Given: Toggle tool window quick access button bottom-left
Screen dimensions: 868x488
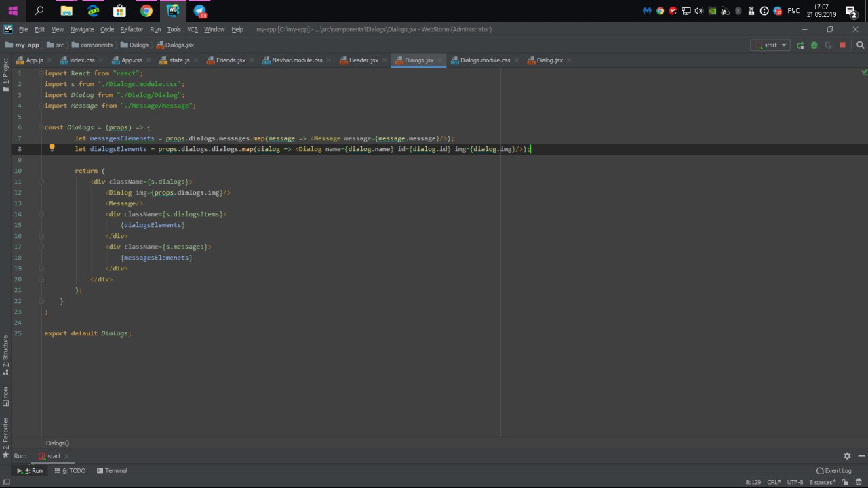Looking at the screenshot, I should click(x=5, y=482).
